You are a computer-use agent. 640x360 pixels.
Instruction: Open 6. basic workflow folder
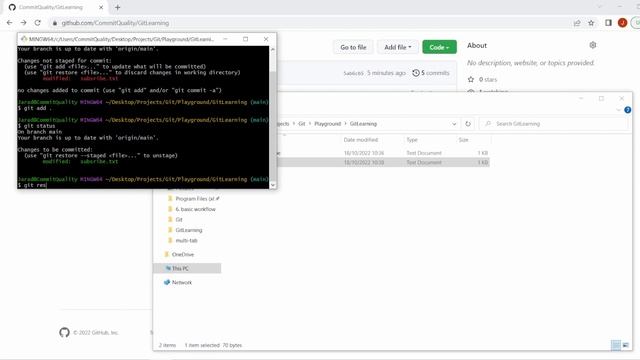tap(191, 209)
